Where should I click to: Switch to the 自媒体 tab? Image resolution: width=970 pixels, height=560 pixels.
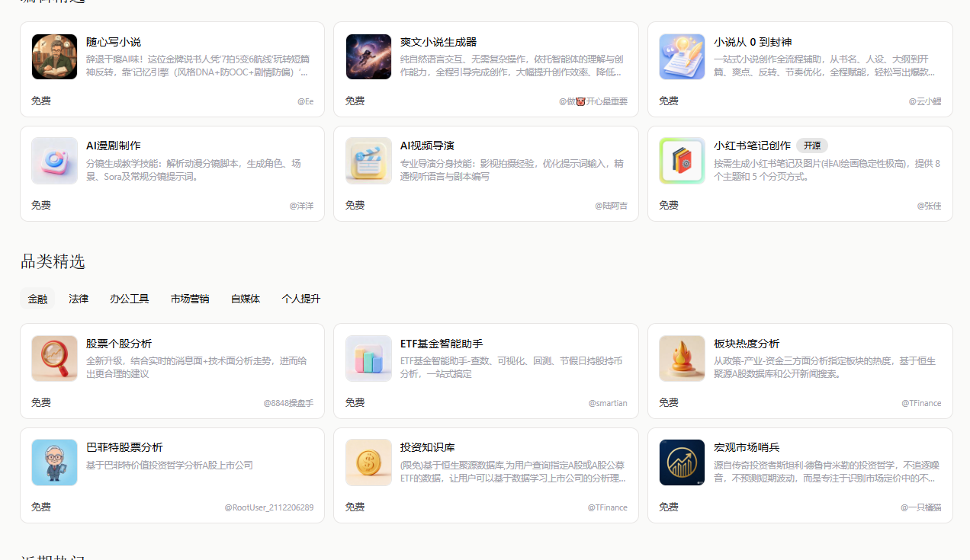point(246,299)
